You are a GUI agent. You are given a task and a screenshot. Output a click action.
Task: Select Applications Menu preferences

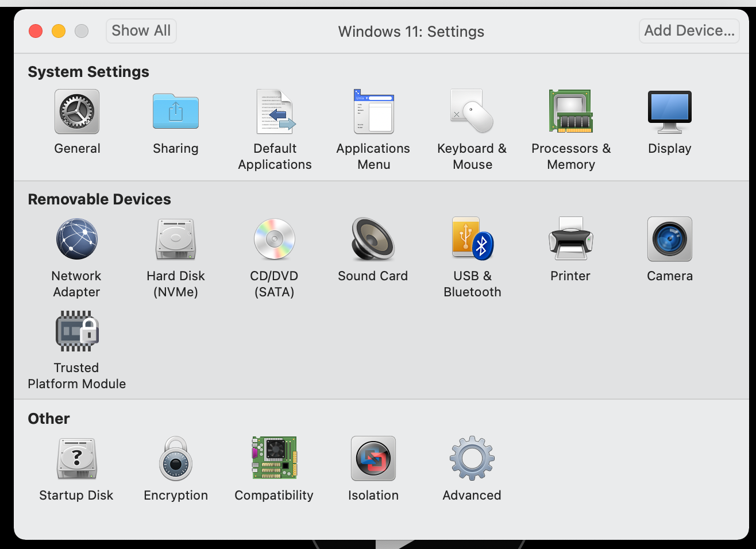(x=373, y=112)
